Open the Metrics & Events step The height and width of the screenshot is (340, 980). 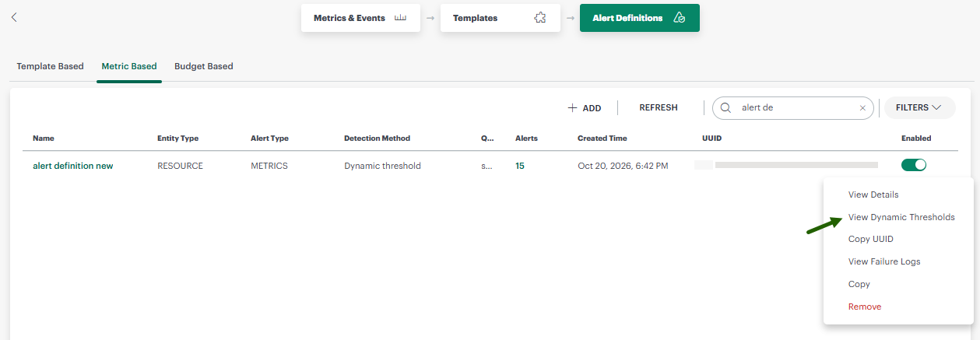361,18
